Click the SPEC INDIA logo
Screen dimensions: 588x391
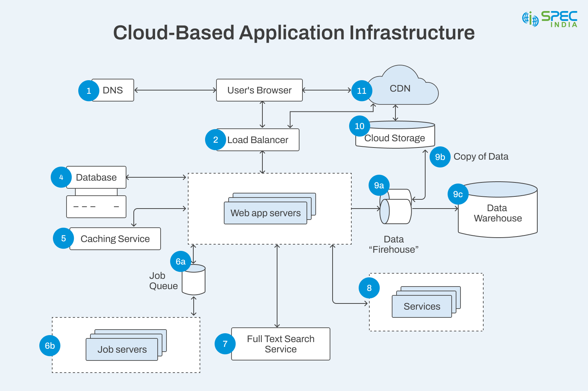550,19
